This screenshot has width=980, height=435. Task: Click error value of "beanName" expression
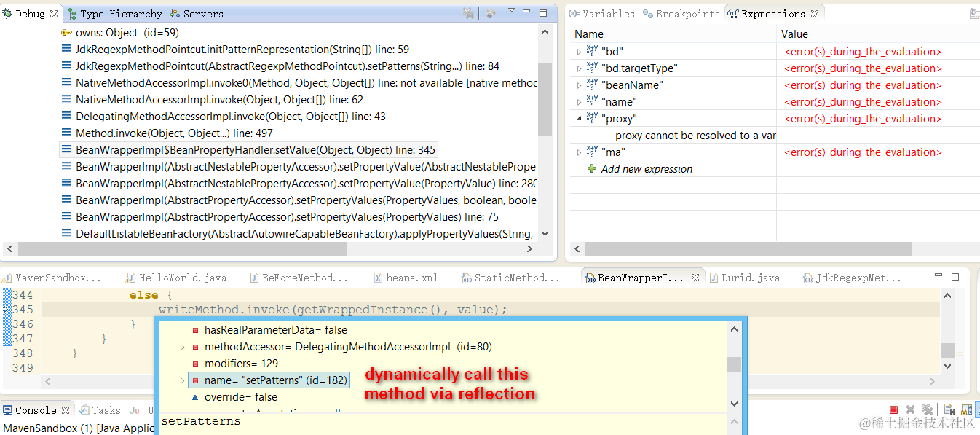click(x=863, y=85)
